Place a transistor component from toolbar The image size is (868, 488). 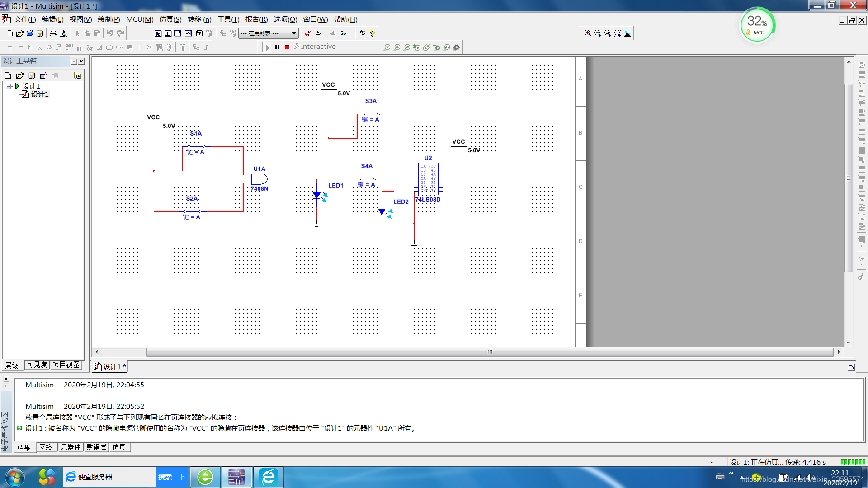point(40,47)
